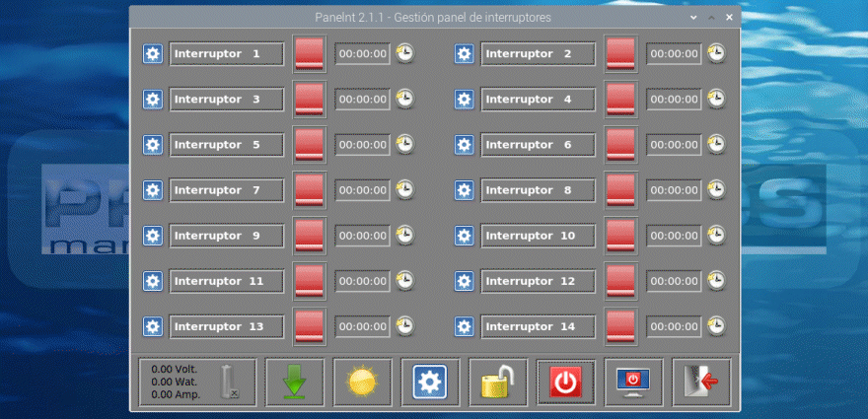Open the clock timer for Interruptor 12
This screenshot has height=419, width=868.
point(716,280)
